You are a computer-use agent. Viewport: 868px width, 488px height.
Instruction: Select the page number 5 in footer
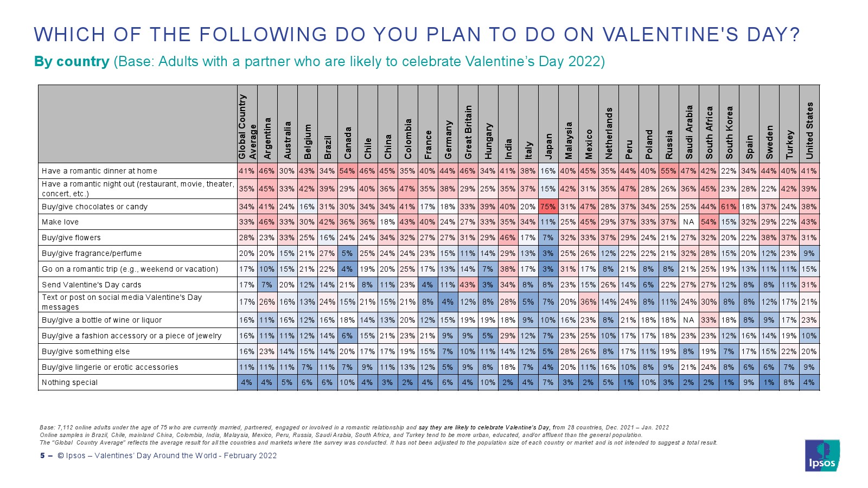tap(42, 455)
